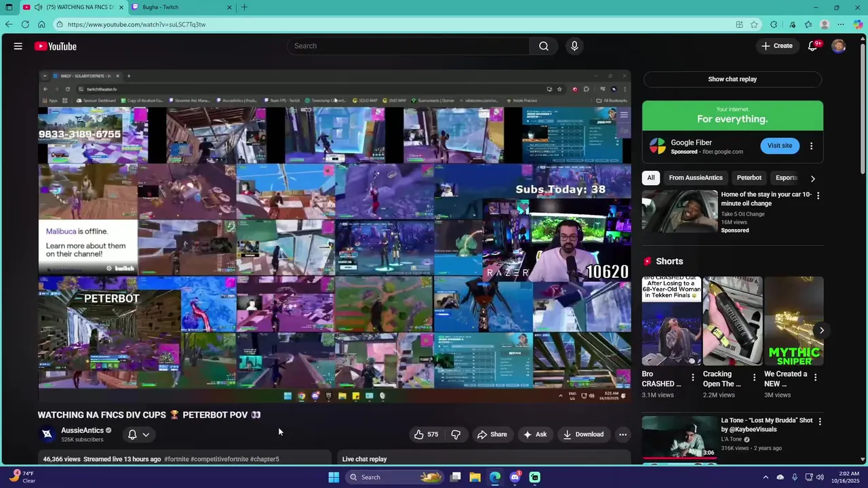Open YouTube notifications bell
The width and height of the screenshot is (868, 488).
coord(812,46)
